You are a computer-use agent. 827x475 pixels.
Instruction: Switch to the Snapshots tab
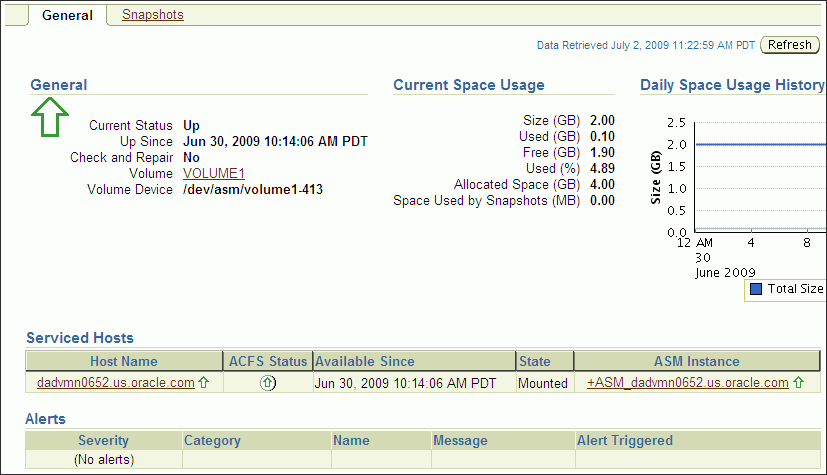coord(153,15)
